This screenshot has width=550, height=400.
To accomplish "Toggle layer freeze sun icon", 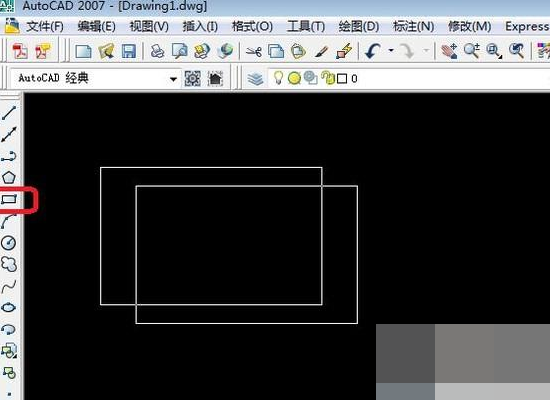I will (294, 78).
